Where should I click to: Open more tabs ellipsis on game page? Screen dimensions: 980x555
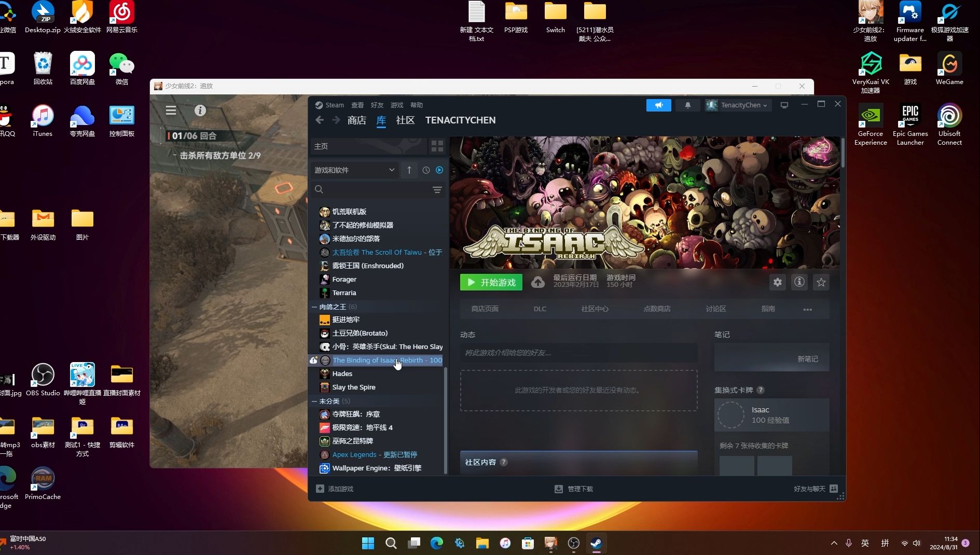coord(808,309)
